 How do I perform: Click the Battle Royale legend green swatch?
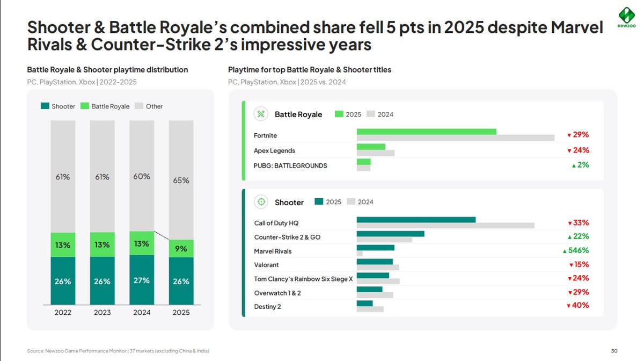(85, 106)
